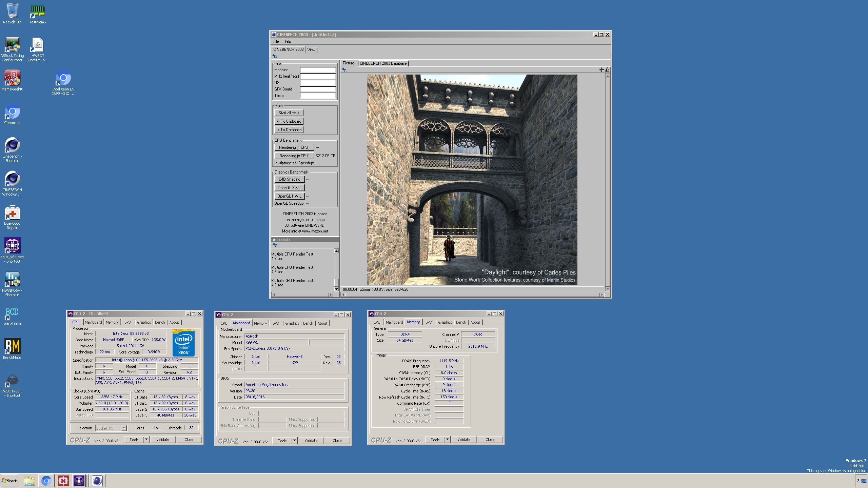Click the Machine input field
The width and height of the screenshot is (868, 488).
point(318,70)
